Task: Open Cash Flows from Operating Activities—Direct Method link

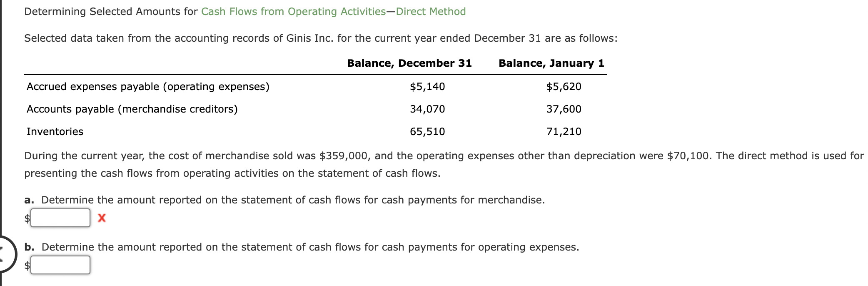Action: pos(332,12)
